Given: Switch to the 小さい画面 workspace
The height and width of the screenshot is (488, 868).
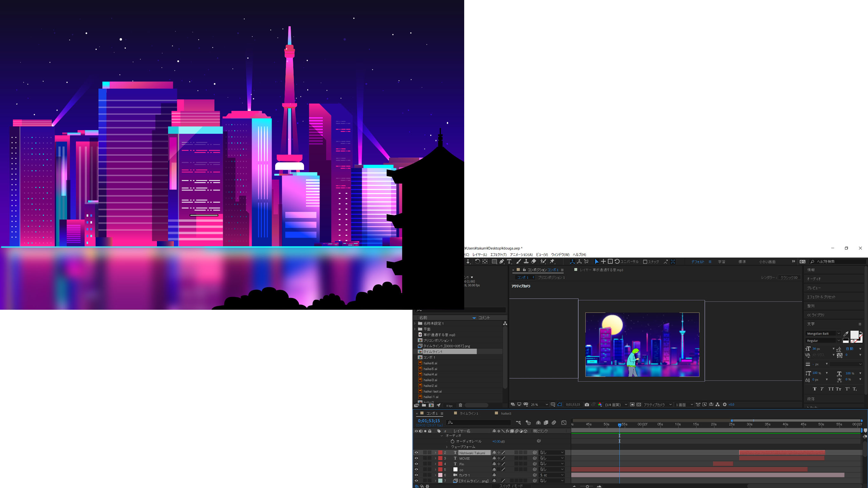Looking at the screenshot, I should [767, 262].
